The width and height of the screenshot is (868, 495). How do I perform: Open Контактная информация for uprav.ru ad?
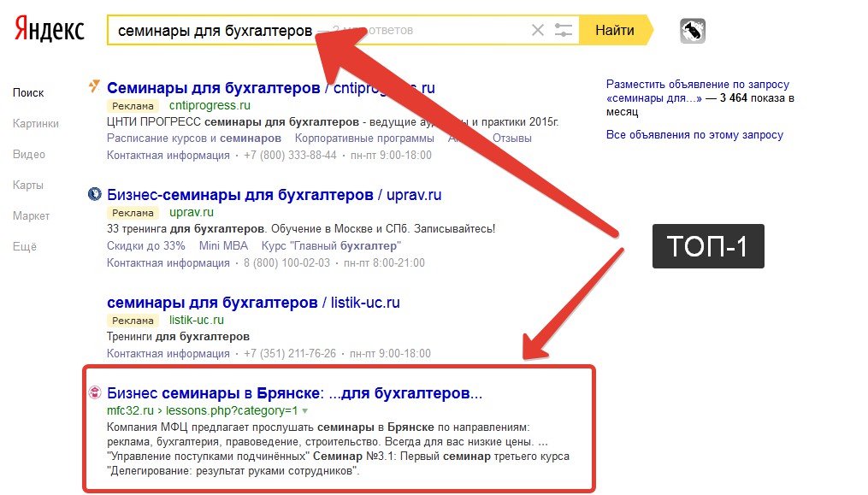(x=168, y=263)
